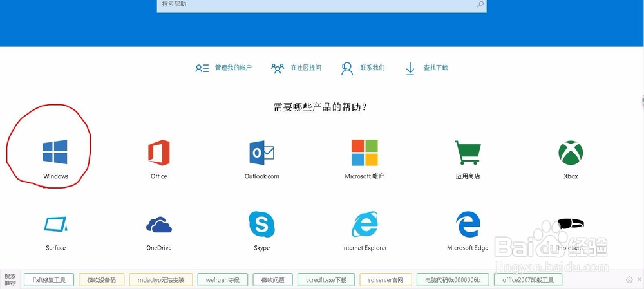
Task: Select the 微软问题 suggestion
Action: (272, 280)
